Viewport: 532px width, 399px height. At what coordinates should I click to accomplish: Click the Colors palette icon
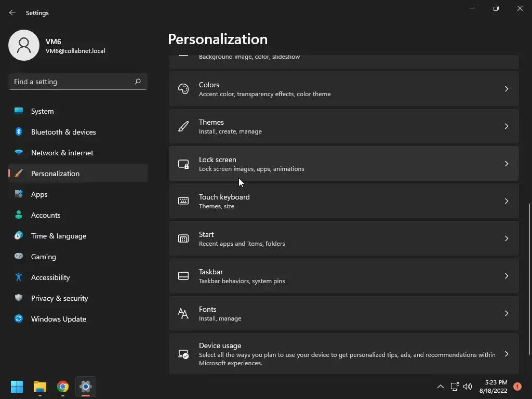pos(183,89)
